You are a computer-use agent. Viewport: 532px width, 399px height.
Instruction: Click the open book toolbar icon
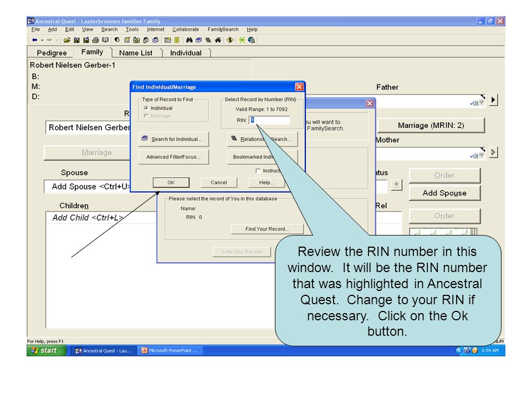point(105,40)
